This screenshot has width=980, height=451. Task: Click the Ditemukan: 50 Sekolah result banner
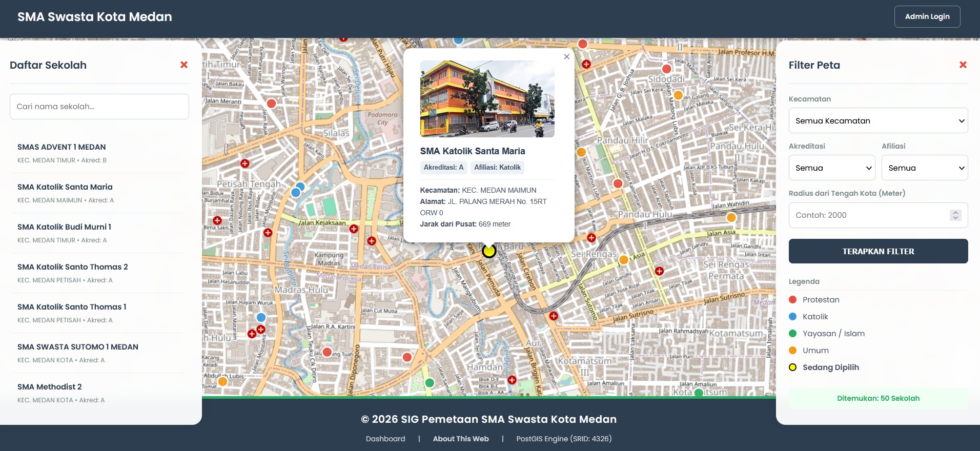878,398
